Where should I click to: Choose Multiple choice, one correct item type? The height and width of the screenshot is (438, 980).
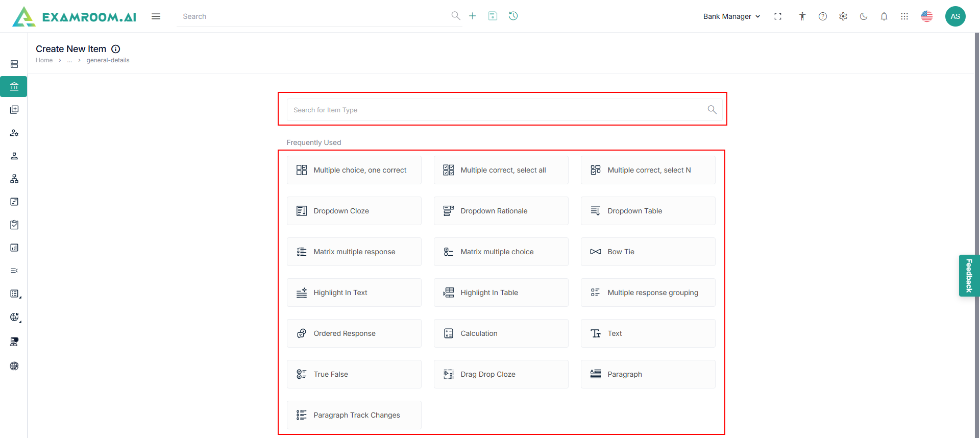(x=354, y=170)
